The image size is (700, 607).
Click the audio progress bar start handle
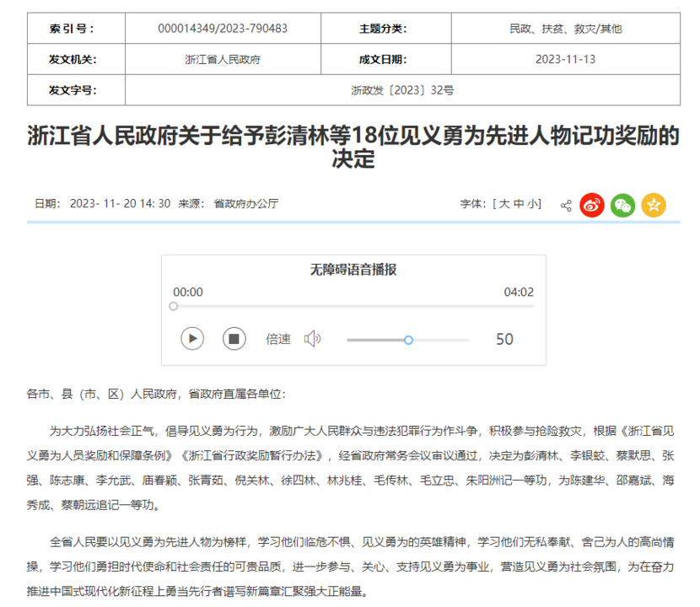pyautogui.click(x=174, y=307)
